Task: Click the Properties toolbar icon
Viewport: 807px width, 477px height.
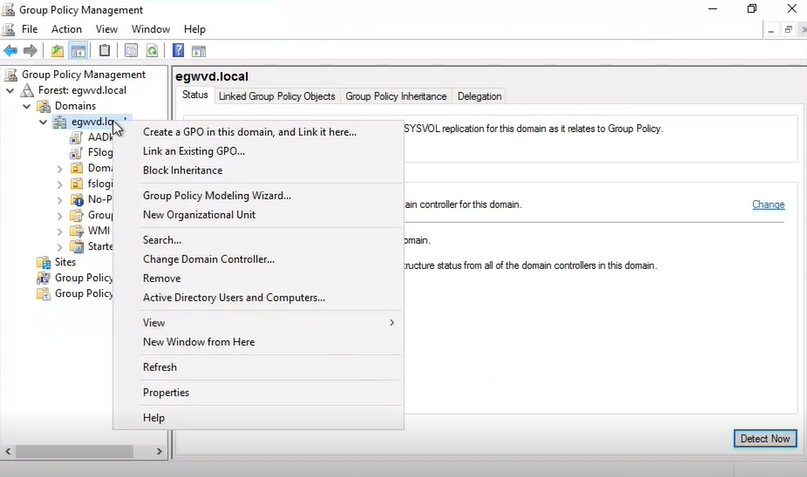Action: 131,50
